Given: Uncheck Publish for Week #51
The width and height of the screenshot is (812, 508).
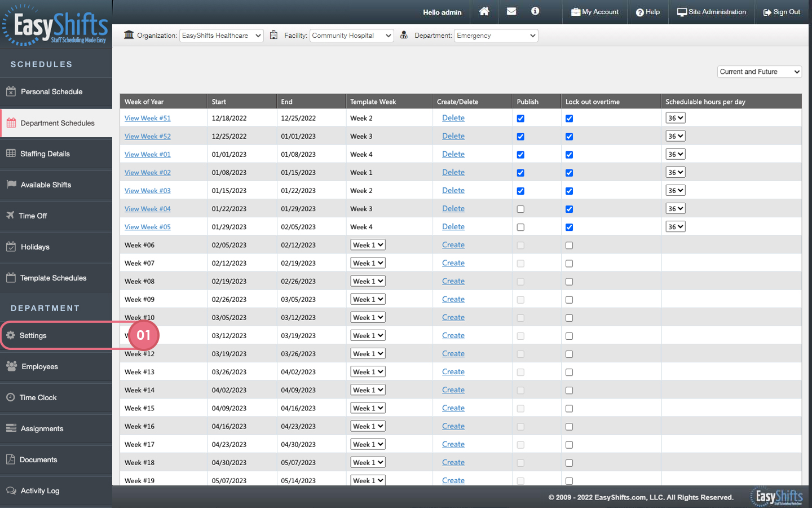Looking at the screenshot, I should (x=520, y=119).
